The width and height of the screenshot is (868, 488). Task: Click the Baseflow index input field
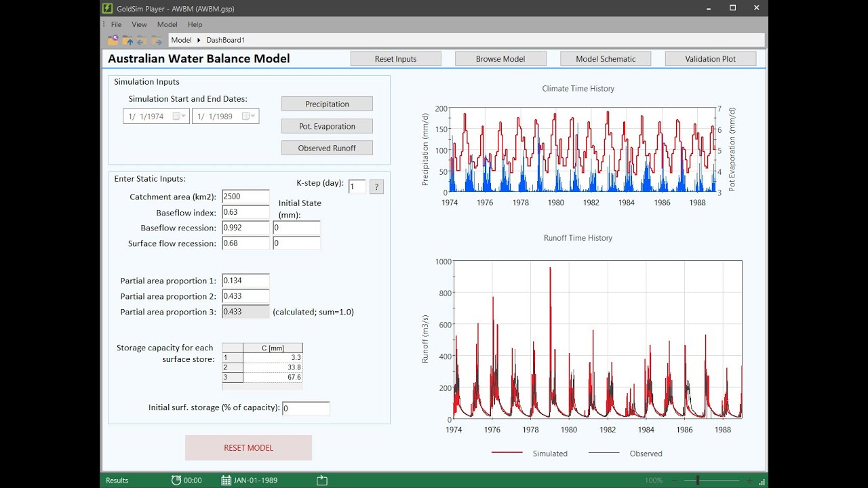245,212
